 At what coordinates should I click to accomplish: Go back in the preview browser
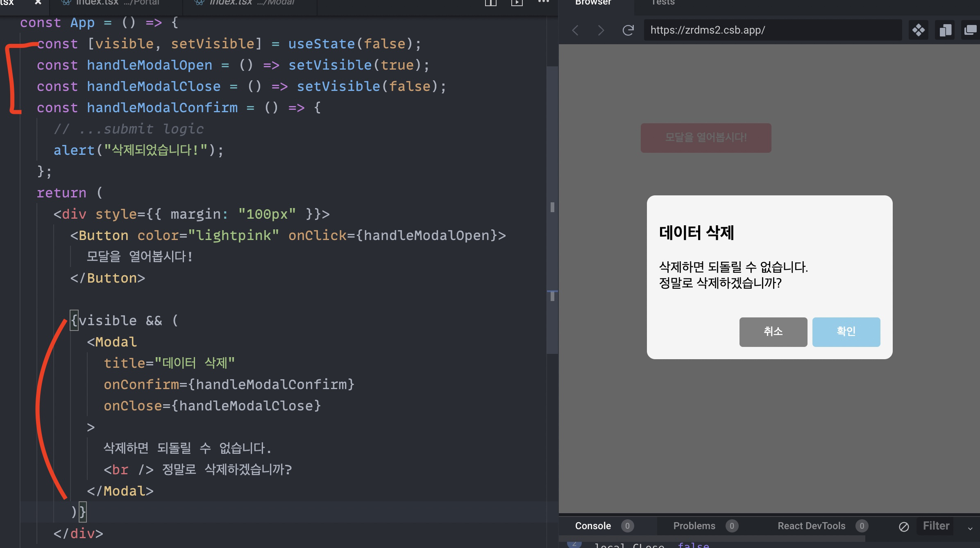point(576,30)
